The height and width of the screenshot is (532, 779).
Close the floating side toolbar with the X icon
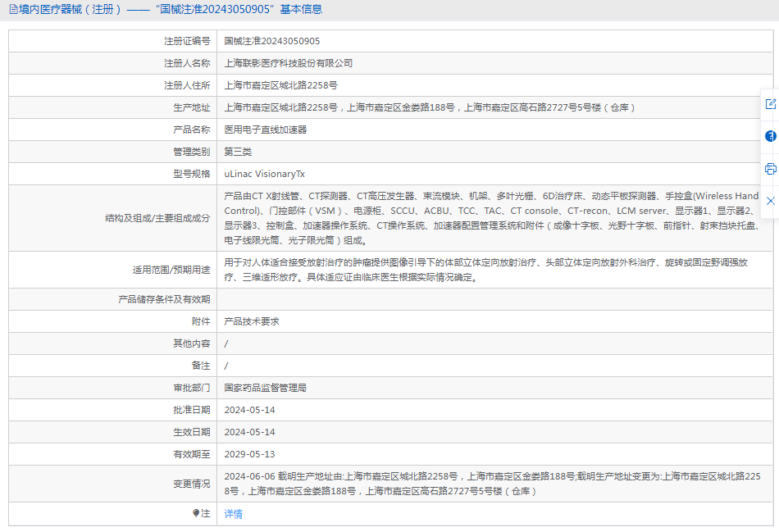tap(771, 201)
